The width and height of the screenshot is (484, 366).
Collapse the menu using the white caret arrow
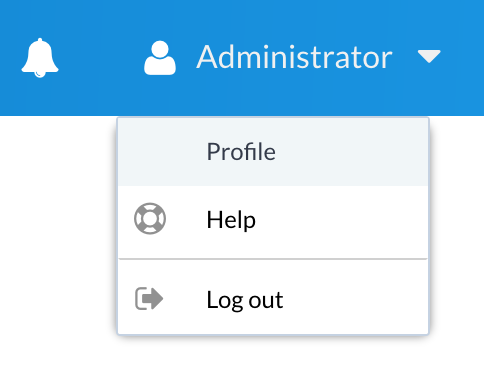(429, 56)
